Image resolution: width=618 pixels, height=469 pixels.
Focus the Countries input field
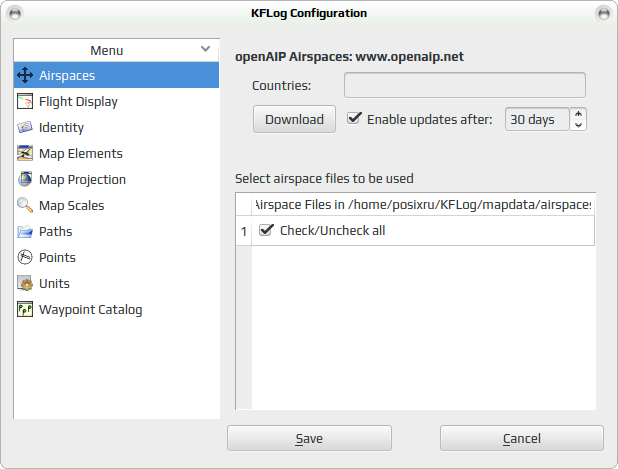(x=465, y=85)
